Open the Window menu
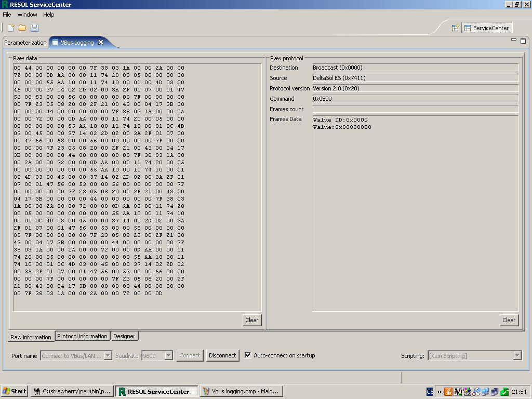This screenshot has width=532, height=399. [x=27, y=15]
